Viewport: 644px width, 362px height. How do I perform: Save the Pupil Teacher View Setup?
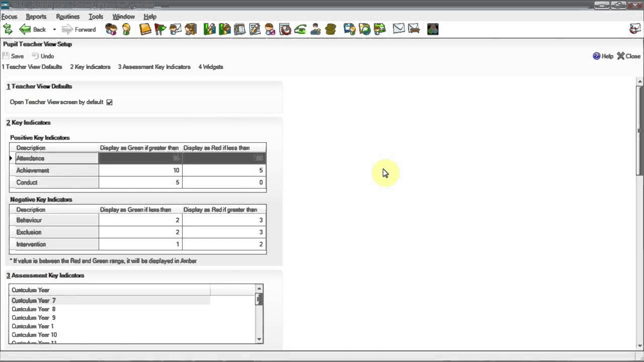pyautogui.click(x=13, y=56)
